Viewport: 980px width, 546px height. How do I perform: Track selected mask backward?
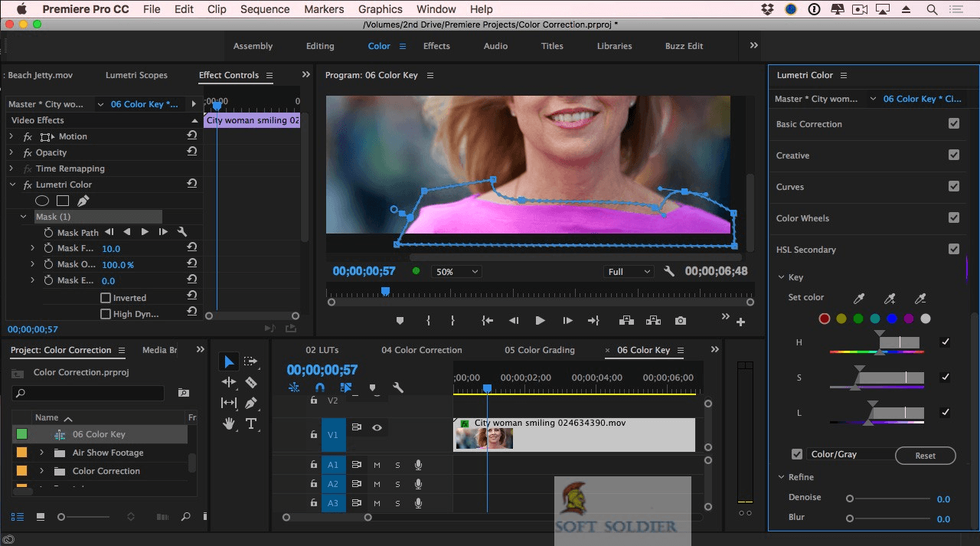[x=127, y=232]
